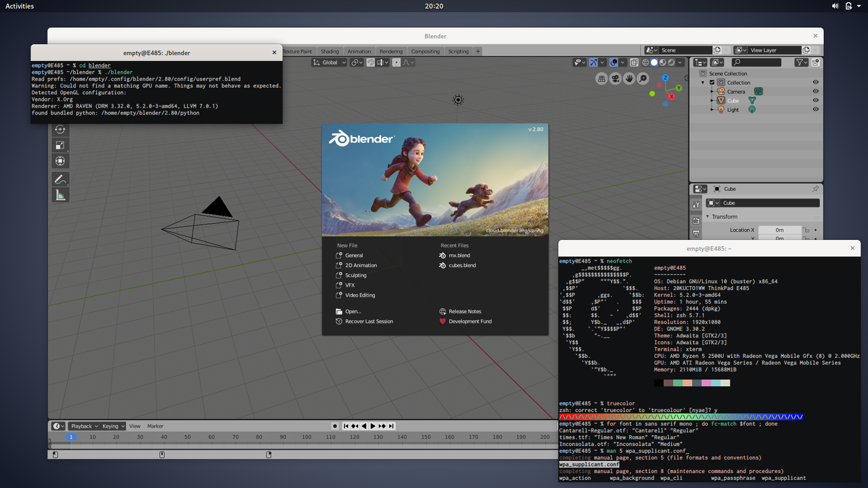Viewport: 868px width, 488px height.
Task: Open the Global transform orientation dropdown
Action: [x=330, y=62]
